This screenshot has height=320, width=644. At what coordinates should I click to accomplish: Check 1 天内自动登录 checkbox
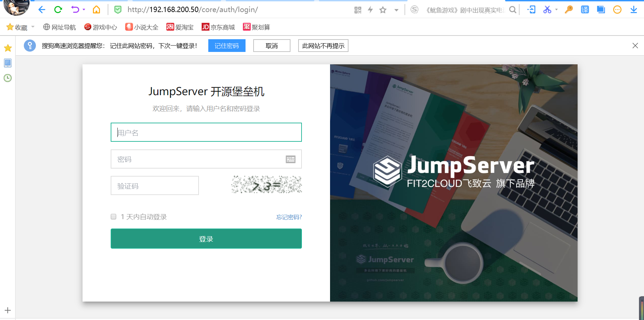click(x=114, y=217)
